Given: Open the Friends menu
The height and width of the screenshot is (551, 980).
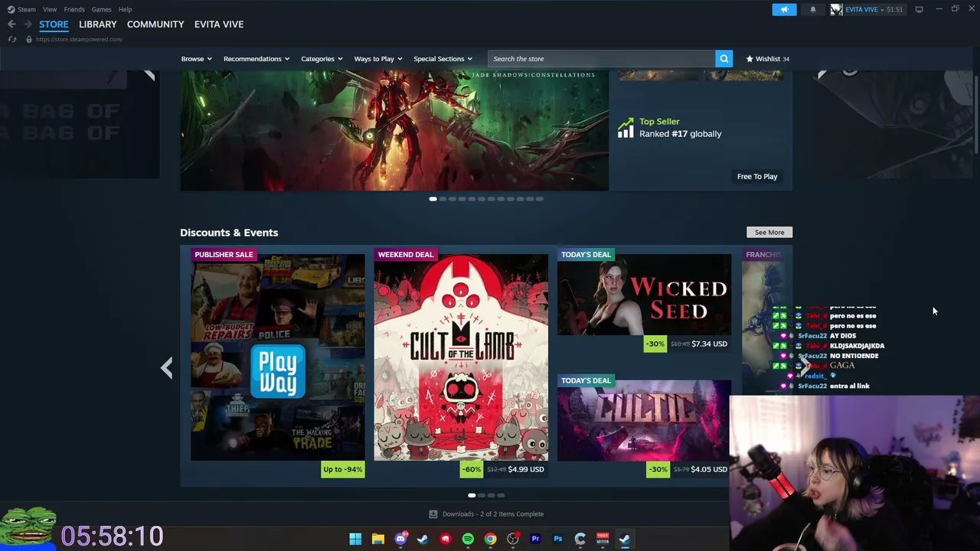Looking at the screenshot, I should (x=74, y=9).
